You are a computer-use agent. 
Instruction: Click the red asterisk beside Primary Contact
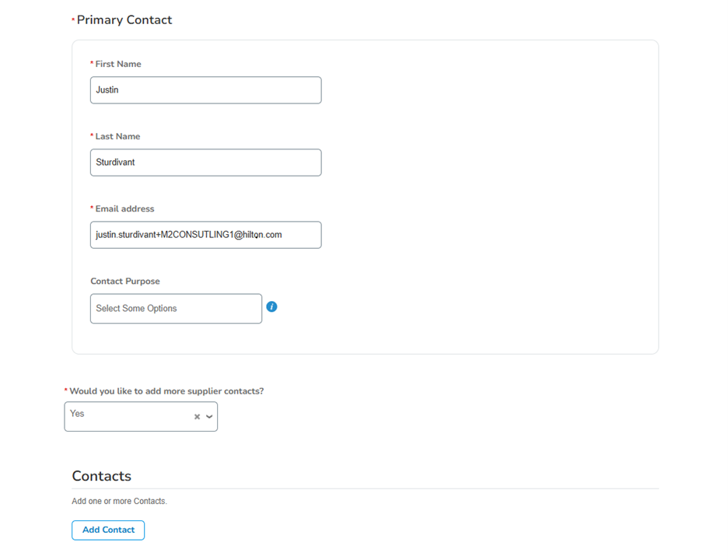click(73, 19)
